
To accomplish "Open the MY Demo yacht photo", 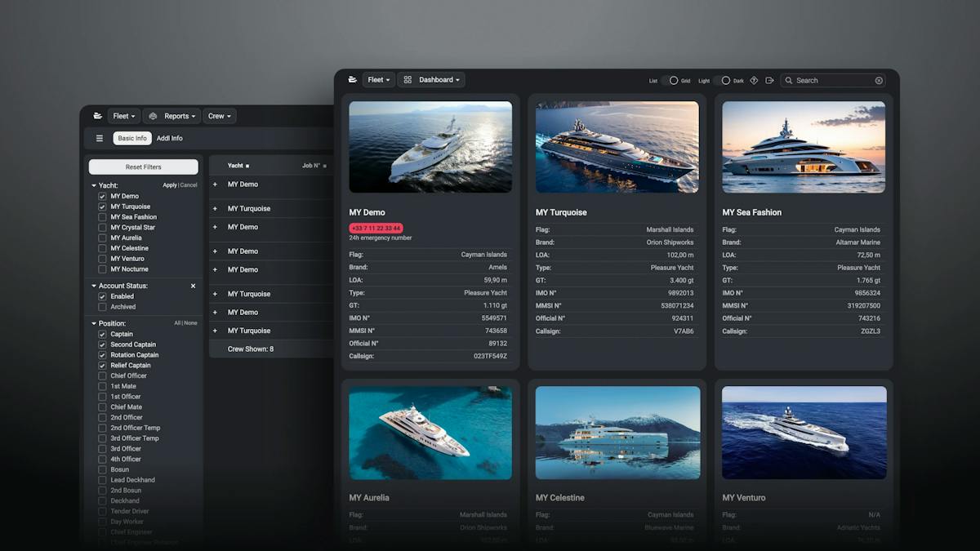I will 430,147.
